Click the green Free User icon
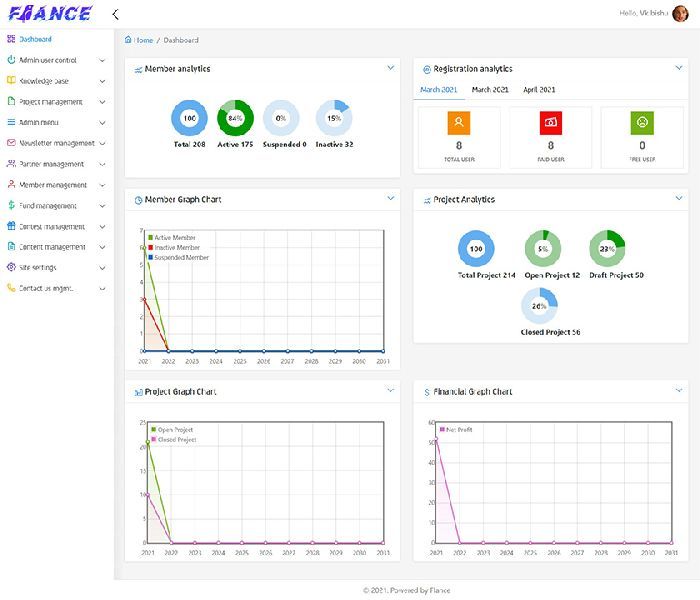Screen dimensions: 700x600 click(642, 122)
